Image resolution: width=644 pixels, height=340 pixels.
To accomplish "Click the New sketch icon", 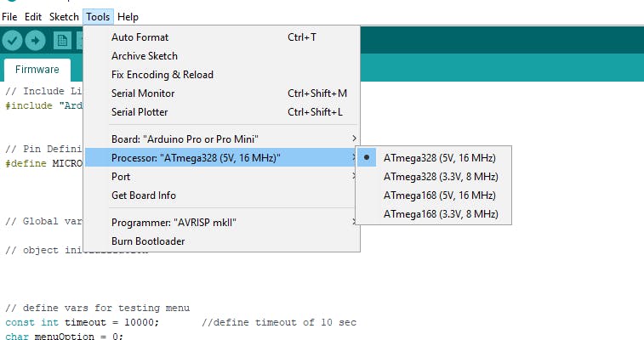I will pyautogui.click(x=62, y=40).
